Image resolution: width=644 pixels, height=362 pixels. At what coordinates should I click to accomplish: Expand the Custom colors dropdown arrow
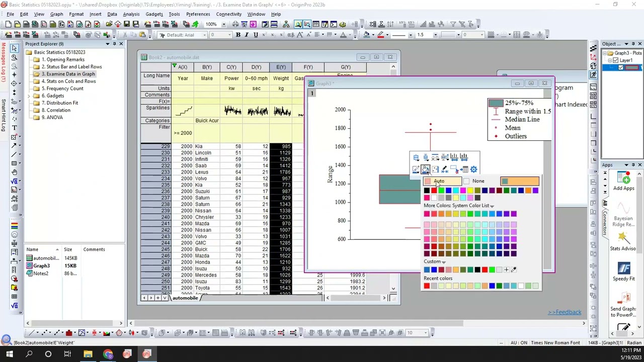[x=443, y=262]
